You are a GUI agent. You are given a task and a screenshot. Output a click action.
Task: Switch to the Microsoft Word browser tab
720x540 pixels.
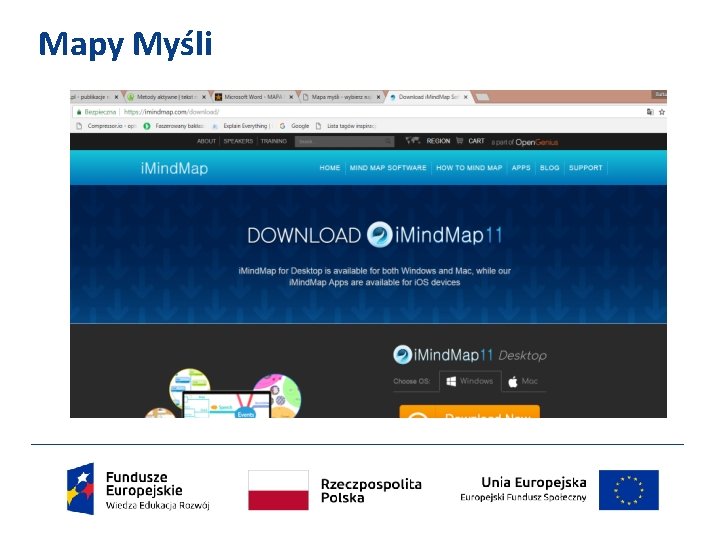tap(253, 97)
